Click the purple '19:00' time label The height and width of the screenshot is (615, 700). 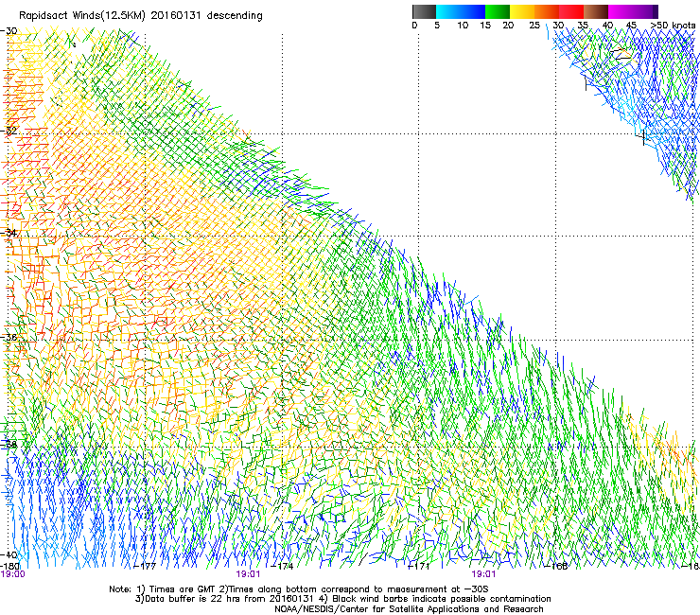pyautogui.click(x=13, y=574)
